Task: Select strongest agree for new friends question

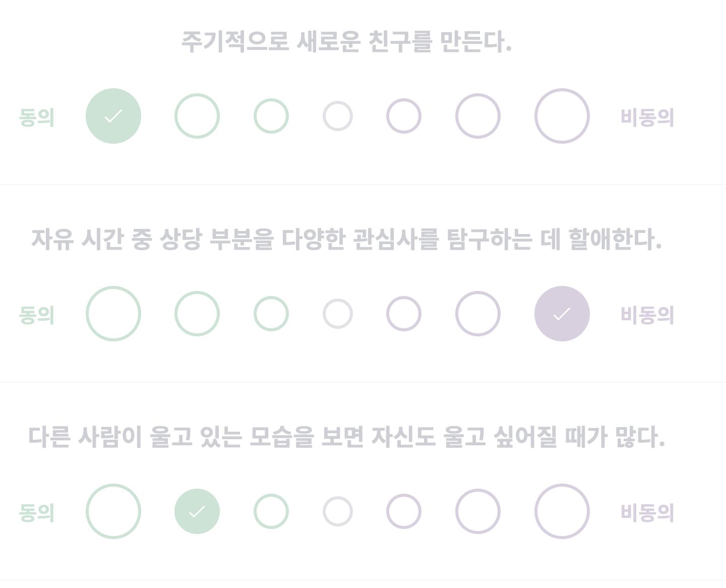Action: 113,116
